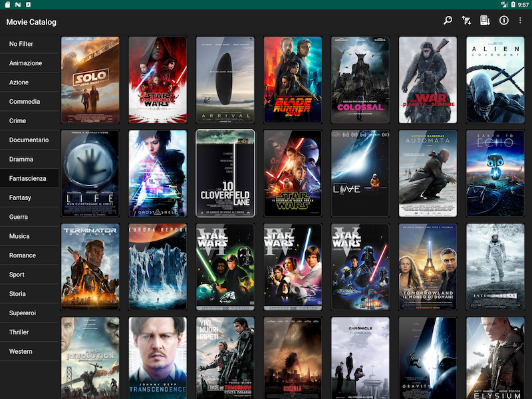
Task: Select the No Filter category
Action: (x=29, y=44)
